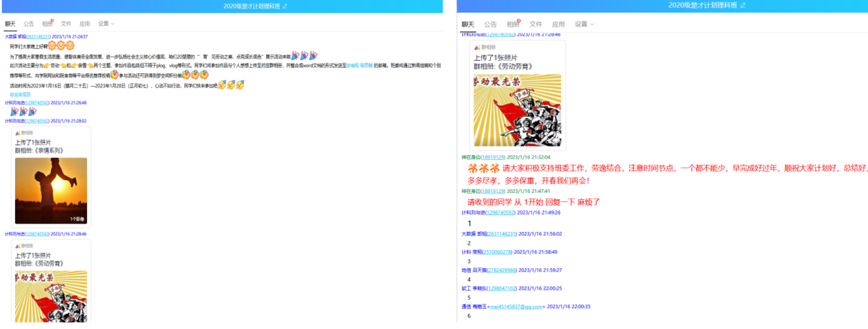Click the party popper emojis in the 21:26:48 message
The width and height of the screenshot is (868, 329).
23,111
